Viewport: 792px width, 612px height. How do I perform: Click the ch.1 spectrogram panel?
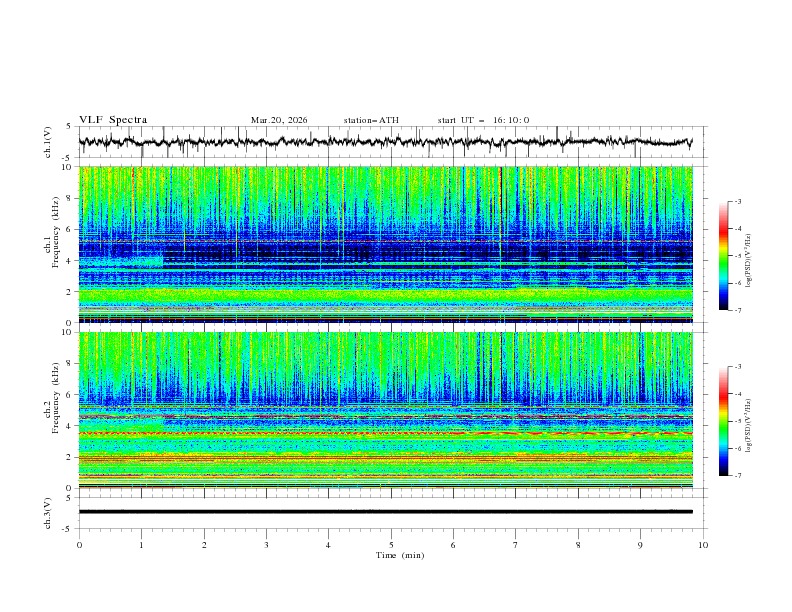[x=385, y=244]
